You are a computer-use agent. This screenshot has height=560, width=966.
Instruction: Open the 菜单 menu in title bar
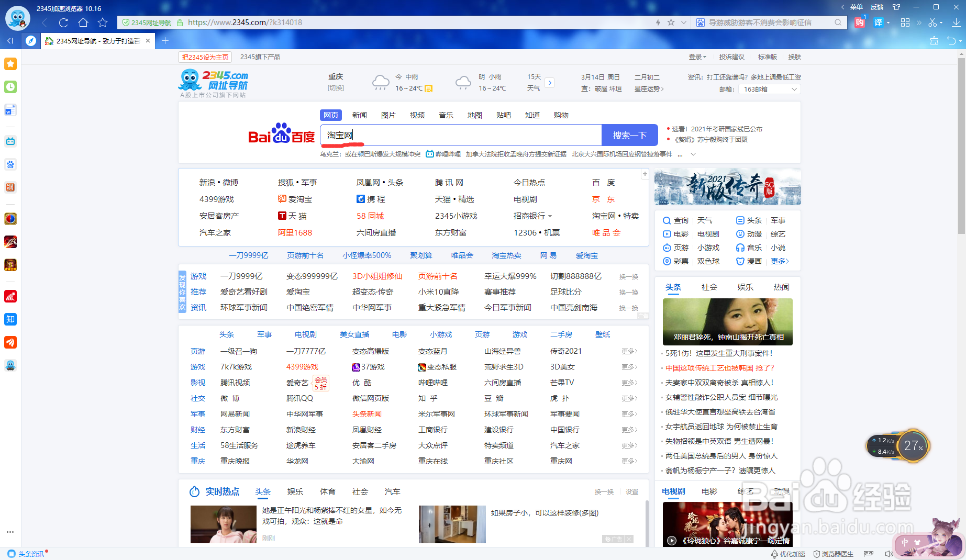[857, 7]
